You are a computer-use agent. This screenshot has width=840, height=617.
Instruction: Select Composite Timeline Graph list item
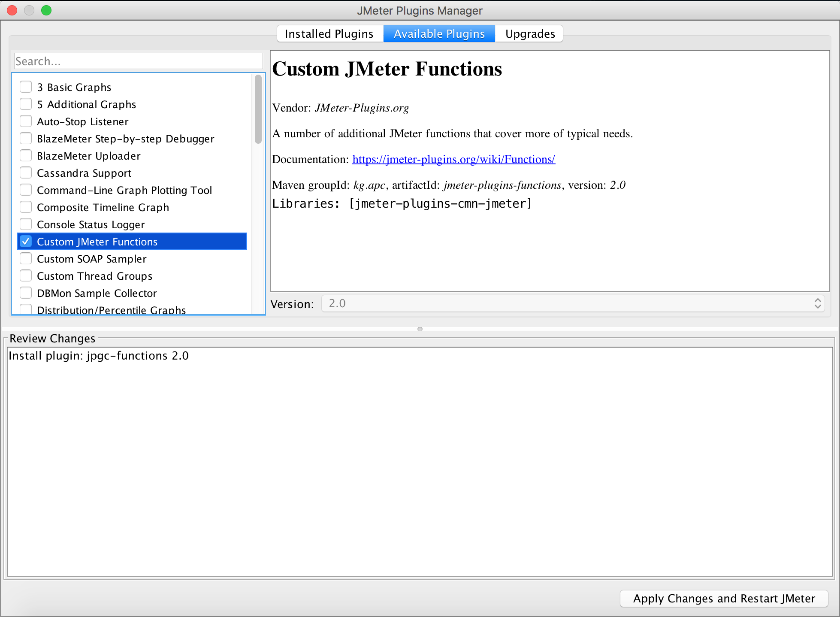point(103,208)
